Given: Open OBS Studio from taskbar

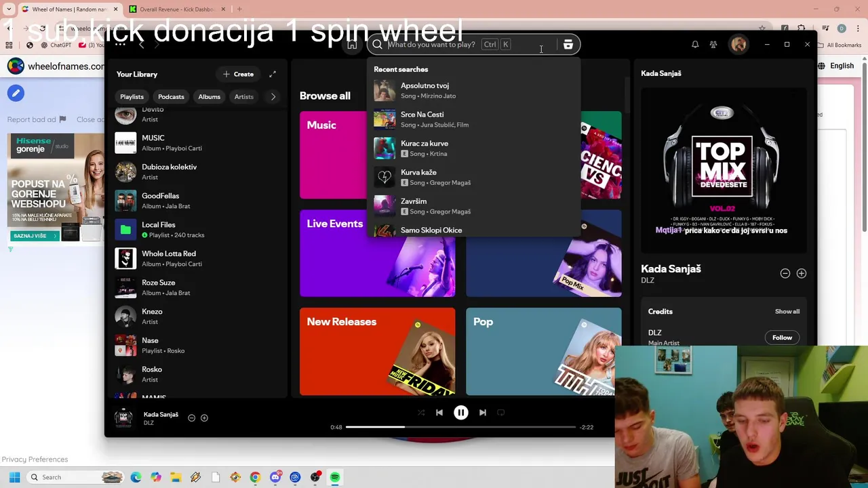Looking at the screenshot, I should [x=315, y=477].
